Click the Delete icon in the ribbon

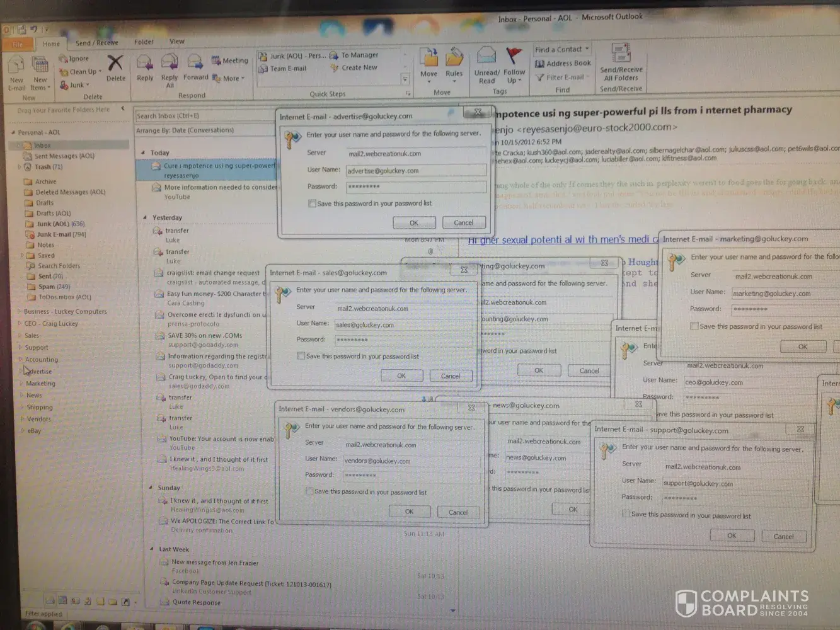(115, 65)
